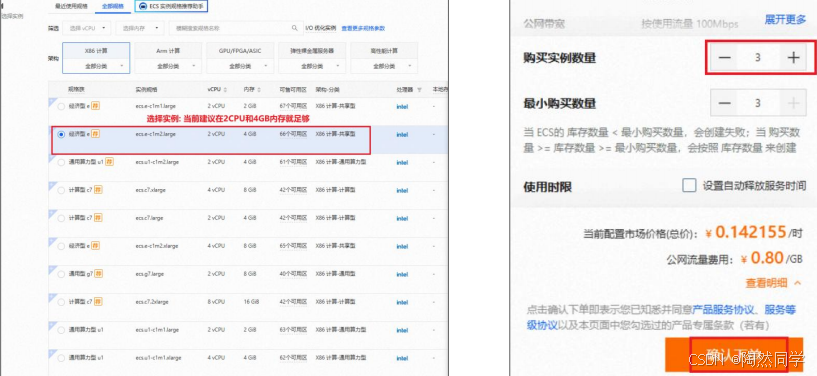Click the 查看明细 link text
Image resolution: width=817 pixels, height=376 pixels.
click(766, 283)
